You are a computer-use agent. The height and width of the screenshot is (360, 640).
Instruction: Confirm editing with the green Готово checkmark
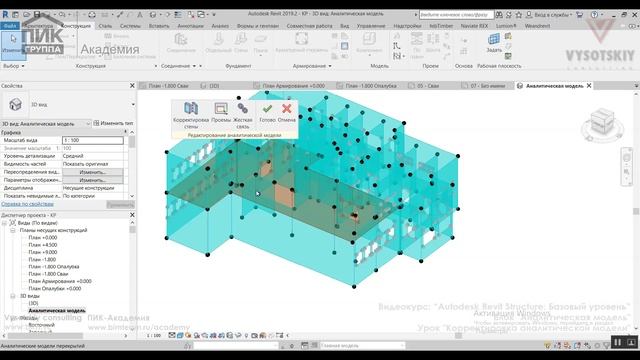tap(267, 109)
